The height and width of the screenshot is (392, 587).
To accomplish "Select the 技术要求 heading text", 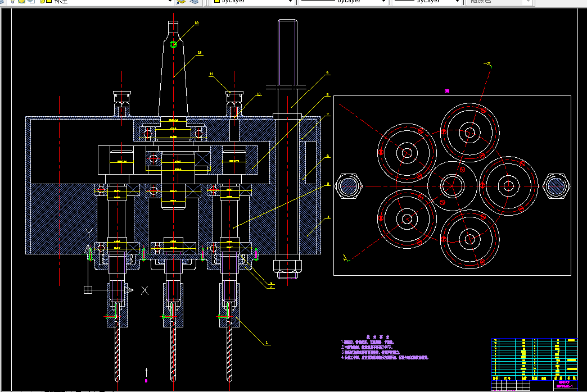I will [x=378, y=336].
